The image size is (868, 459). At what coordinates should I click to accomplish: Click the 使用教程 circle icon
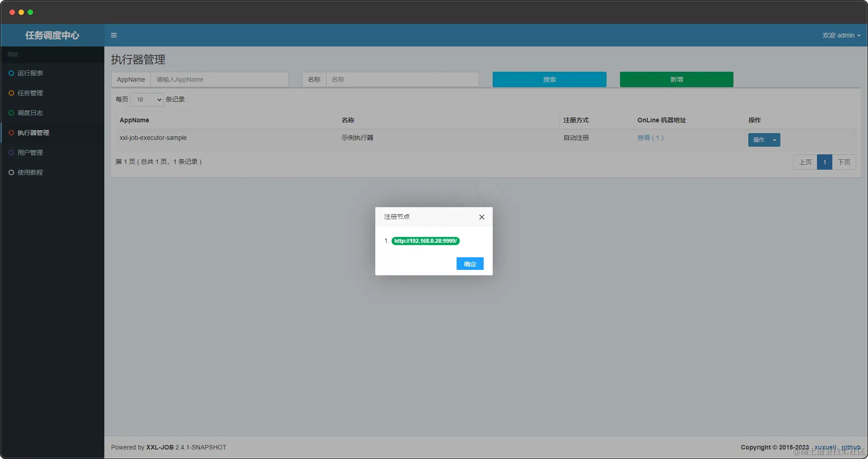point(11,172)
